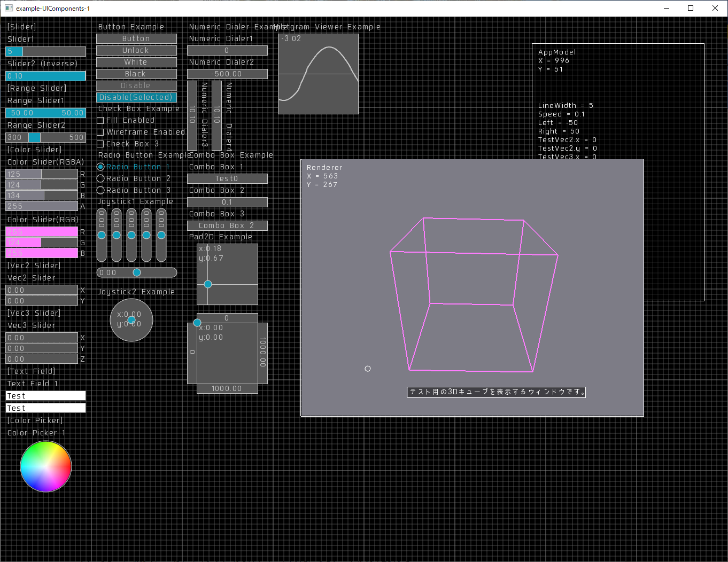Click the lower Pad2D corner handle
This screenshot has width=728, height=562.
coord(197,323)
